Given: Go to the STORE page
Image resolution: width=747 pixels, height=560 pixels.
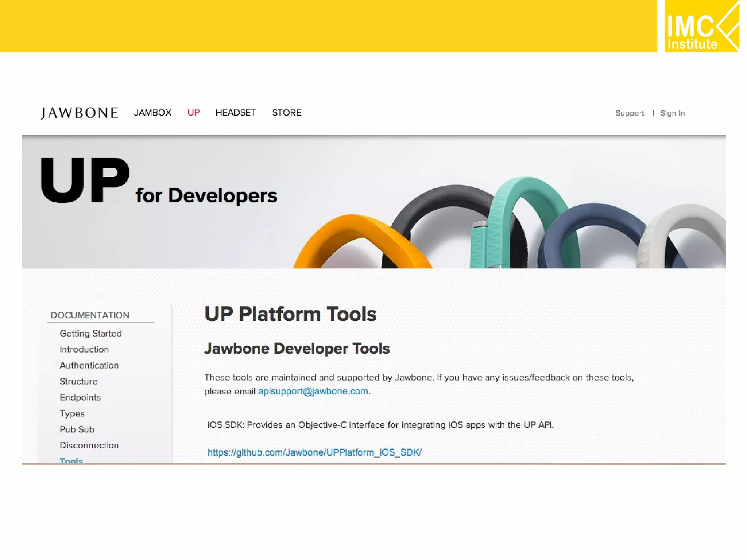Looking at the screenshot, I should [x=287, y=113].
